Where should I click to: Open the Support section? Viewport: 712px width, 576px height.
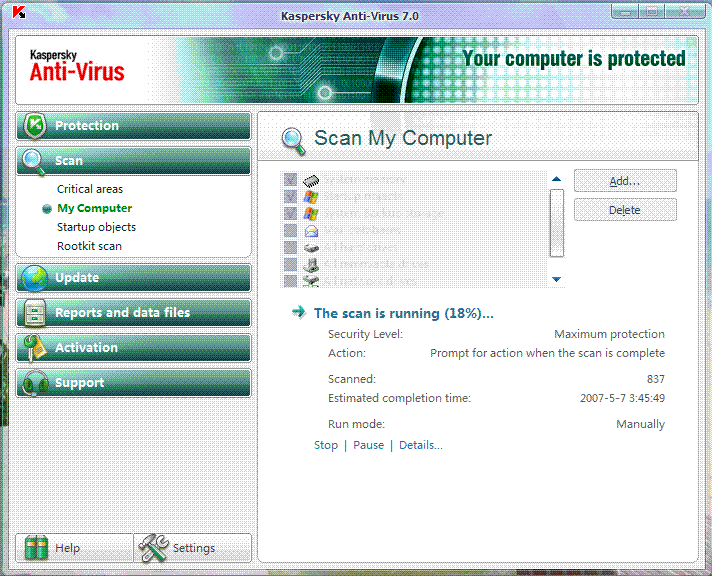click(134, 383)
